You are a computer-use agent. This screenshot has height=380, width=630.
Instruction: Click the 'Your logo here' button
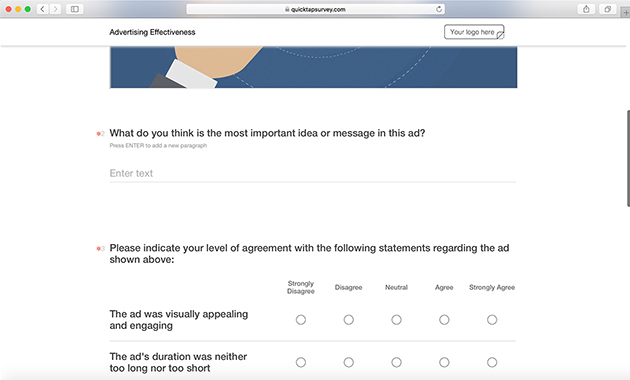tap(474, 32)
